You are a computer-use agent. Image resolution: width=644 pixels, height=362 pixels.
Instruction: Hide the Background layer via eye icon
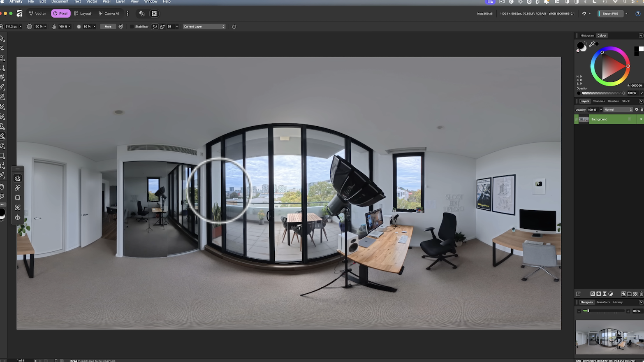click(641, 119)
